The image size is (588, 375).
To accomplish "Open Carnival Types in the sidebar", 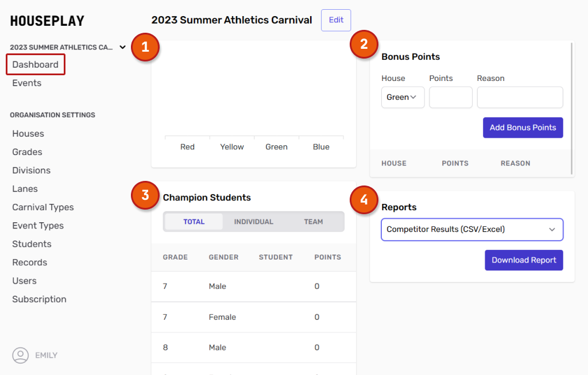I will 43,207.
